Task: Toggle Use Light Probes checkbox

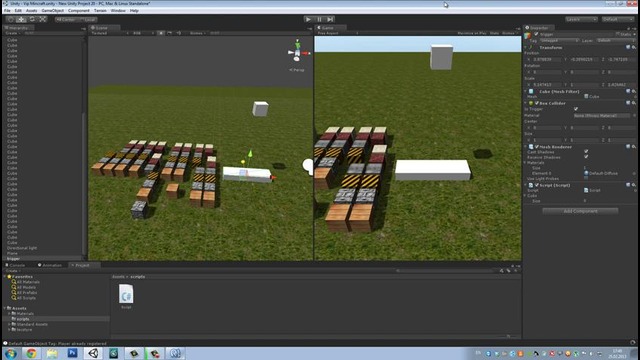Action: tap(586, 178)
